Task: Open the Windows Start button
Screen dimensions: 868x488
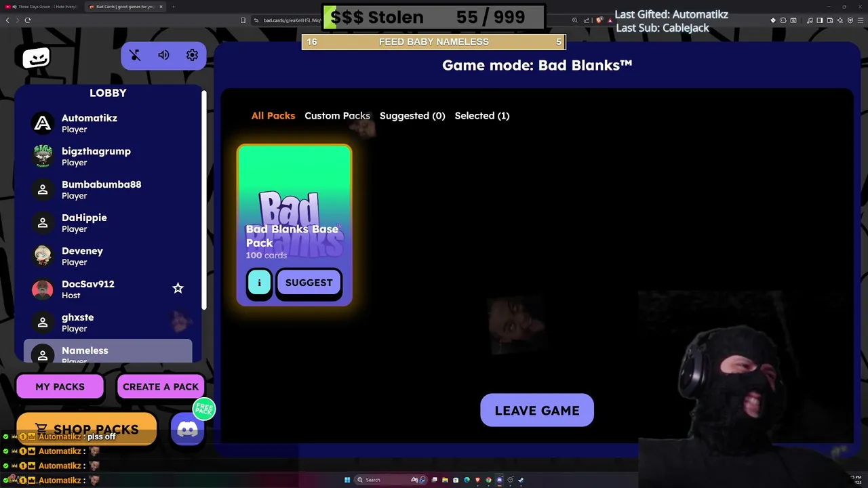Action: tap(347, 480)
